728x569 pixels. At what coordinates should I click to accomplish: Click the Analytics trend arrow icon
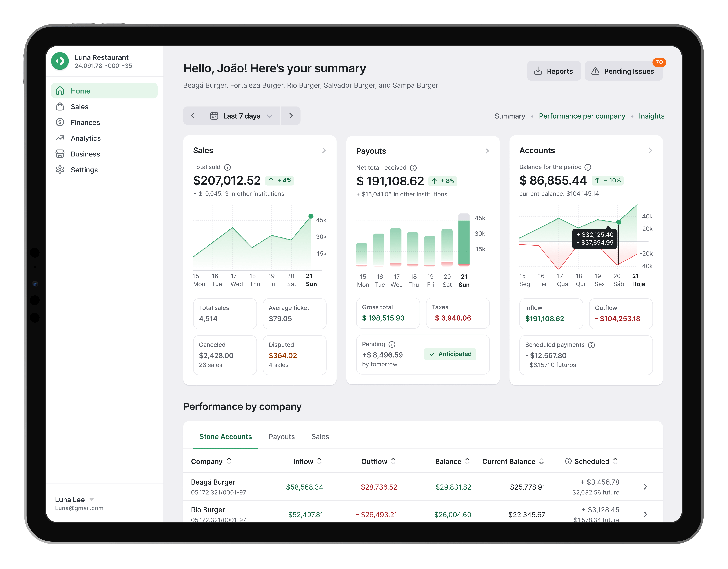pos(60,138)
